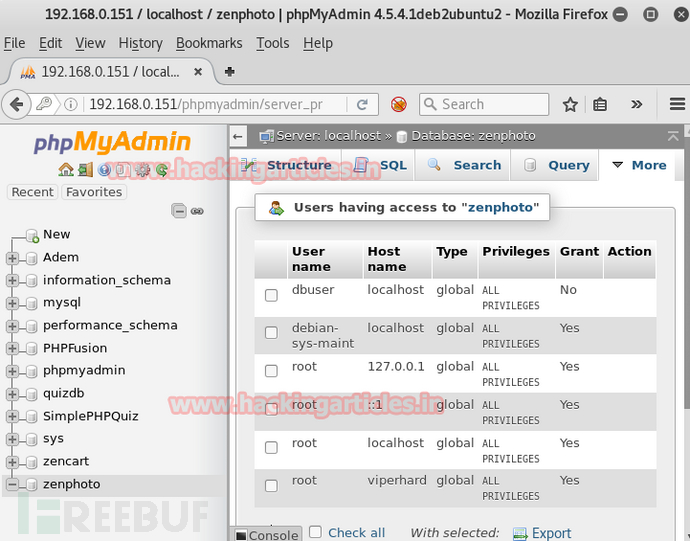Open the Firefox hamburger menu
Viewport: 690px width, 541px height.
677,104
